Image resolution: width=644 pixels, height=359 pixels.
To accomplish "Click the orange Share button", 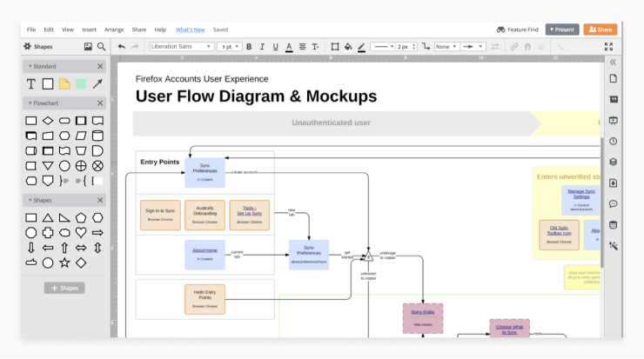I will point(600,30).
